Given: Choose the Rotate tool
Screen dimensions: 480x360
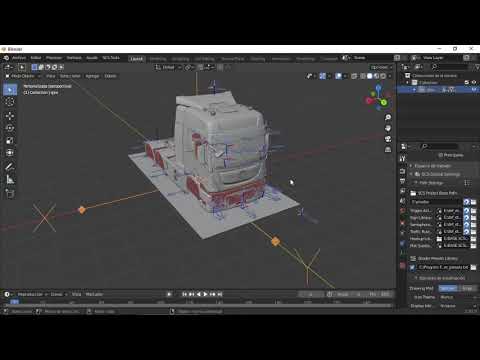Looking at the screenshot, I should tap(10, 128).
